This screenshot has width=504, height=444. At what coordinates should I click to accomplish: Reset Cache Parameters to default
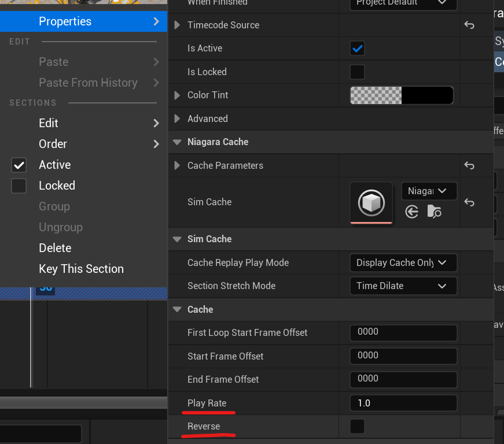click(469, 166)
